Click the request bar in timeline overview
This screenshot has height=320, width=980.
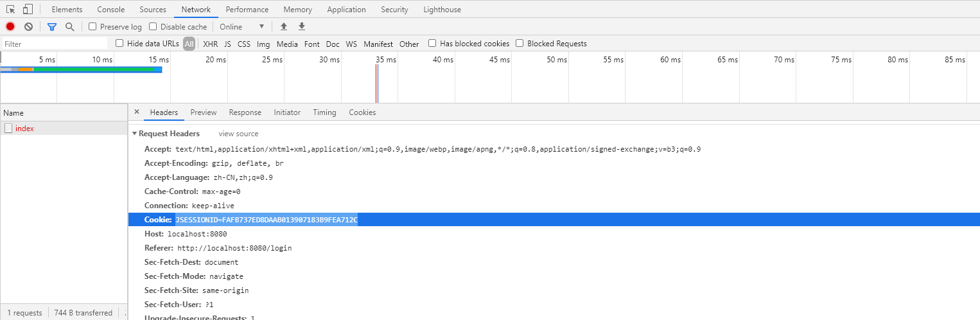click(x=81, y=69)
